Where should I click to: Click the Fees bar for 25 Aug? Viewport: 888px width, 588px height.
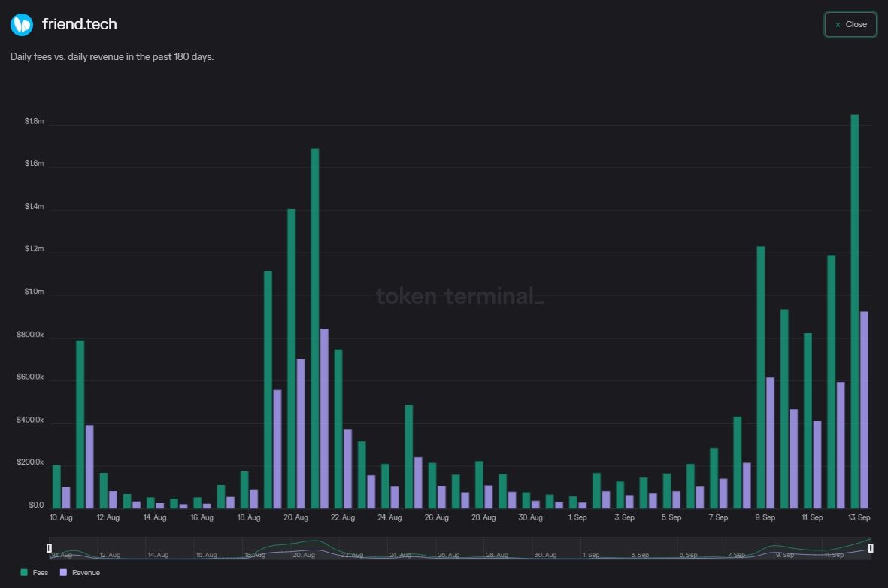[409, 456]
